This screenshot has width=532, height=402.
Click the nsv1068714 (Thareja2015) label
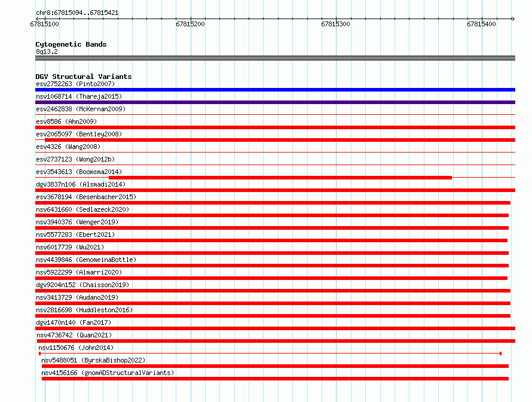coord(79,96)
